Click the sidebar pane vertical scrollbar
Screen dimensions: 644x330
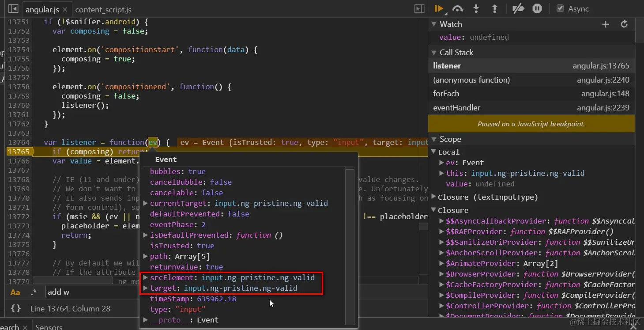tap(639, 31)
